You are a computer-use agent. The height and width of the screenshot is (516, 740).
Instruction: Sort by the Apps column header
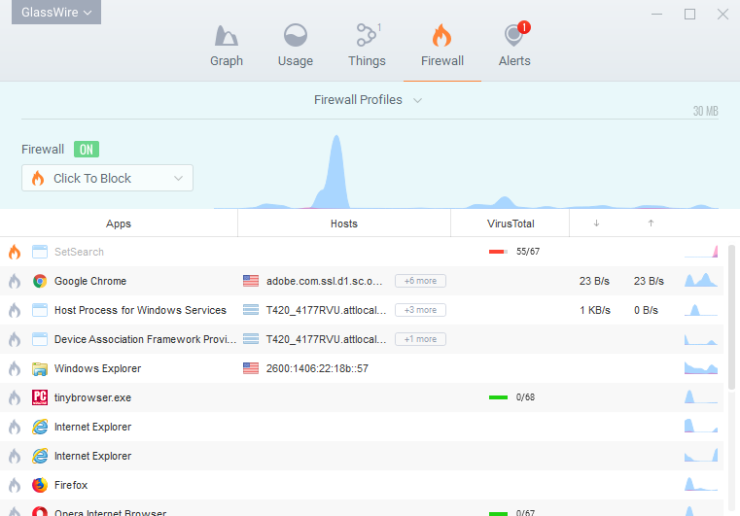coord(118,224)
